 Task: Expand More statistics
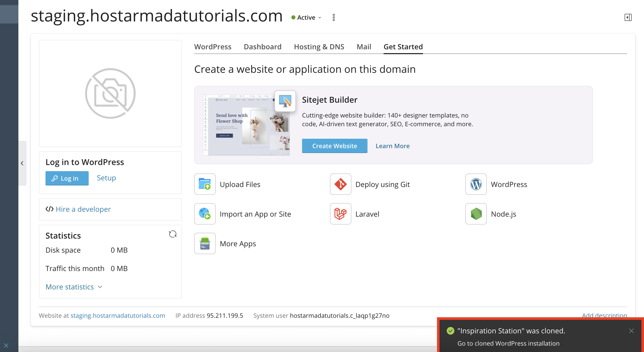74,287
